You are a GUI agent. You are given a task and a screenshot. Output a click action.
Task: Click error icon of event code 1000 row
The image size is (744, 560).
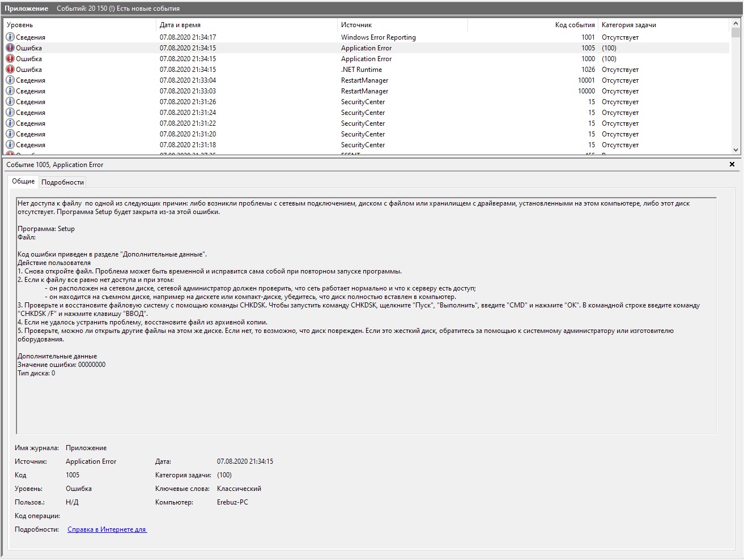pos(10,59)
